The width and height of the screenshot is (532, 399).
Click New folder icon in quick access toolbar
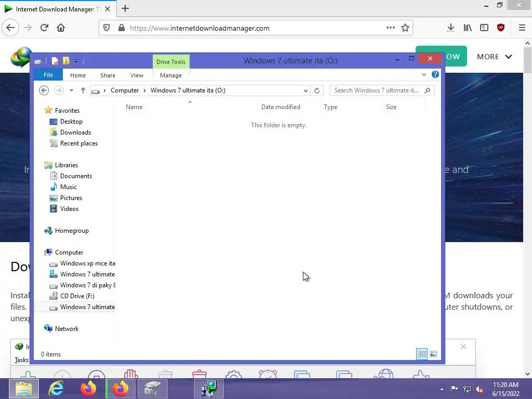pyautogui.click(x=66, y=61)
